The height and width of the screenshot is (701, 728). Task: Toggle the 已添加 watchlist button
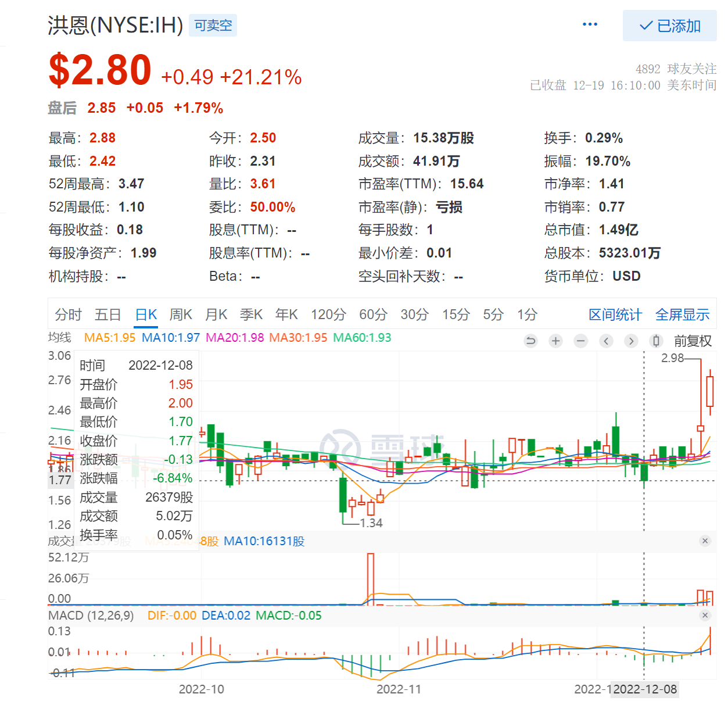[x=669, y=26]
